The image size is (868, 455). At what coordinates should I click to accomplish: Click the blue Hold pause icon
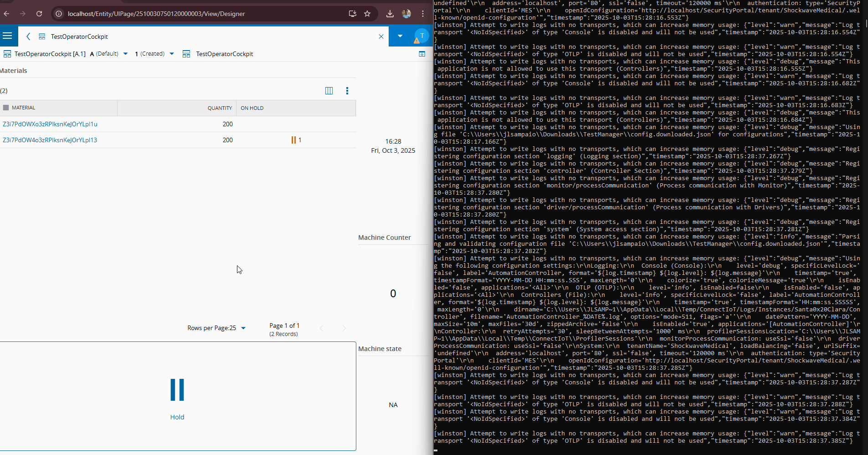(177, 390)
